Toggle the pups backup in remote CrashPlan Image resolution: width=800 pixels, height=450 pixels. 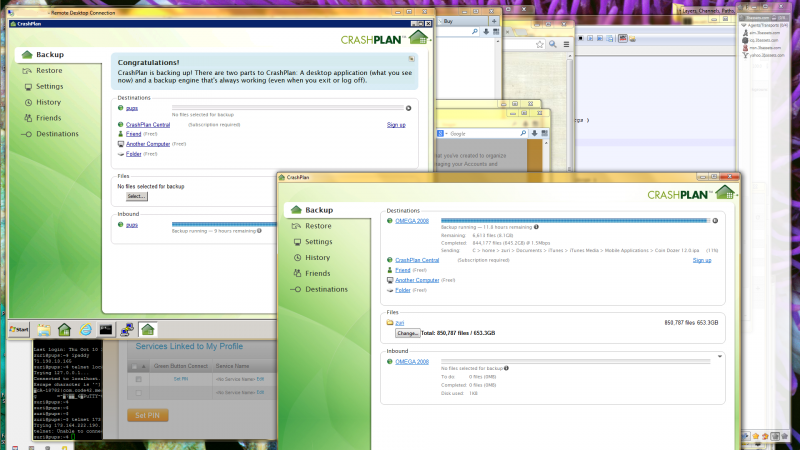pyautogui.click(x=408, y=106)
